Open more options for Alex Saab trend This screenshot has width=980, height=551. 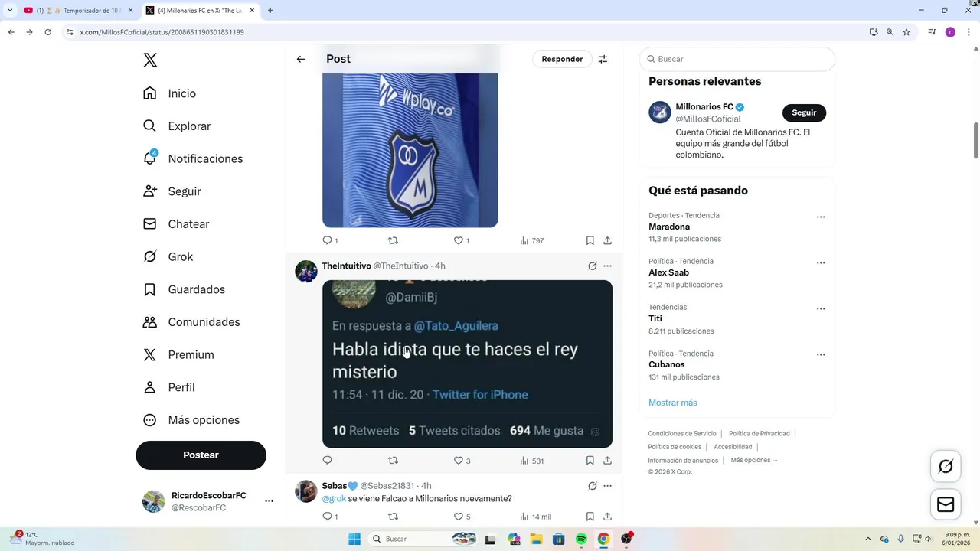tap(821, 262)
